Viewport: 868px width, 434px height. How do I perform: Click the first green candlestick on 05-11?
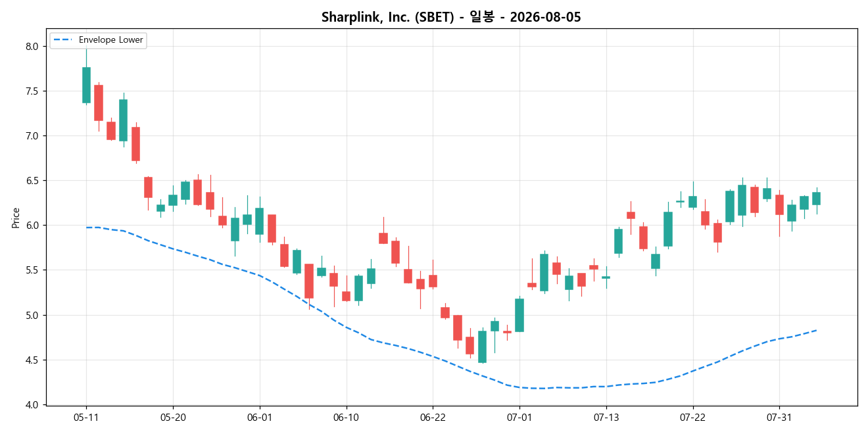click(86, 85)
